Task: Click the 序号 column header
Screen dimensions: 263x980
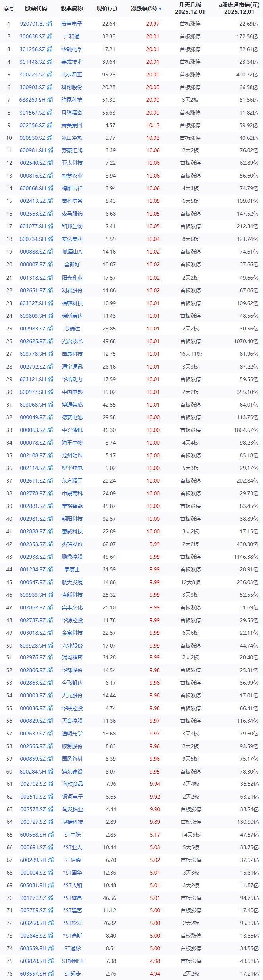Action: click(9, 8)
